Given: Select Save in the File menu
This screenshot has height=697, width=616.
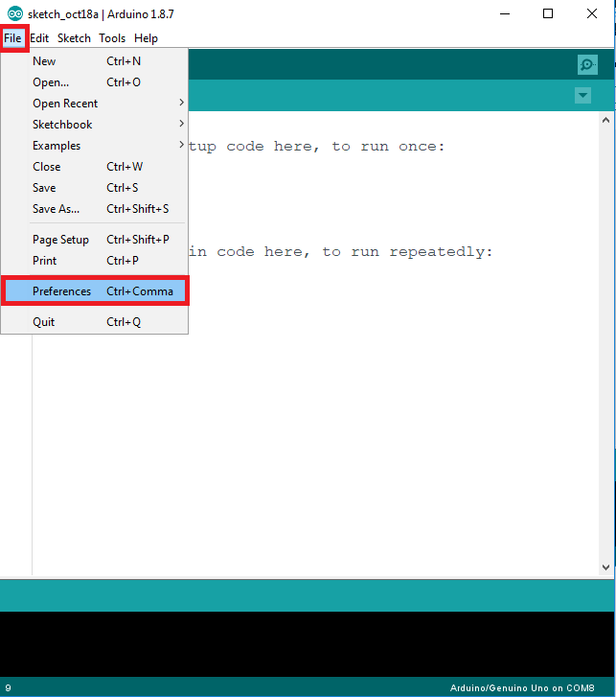Looking at the screenshot, I should point(94,188).
